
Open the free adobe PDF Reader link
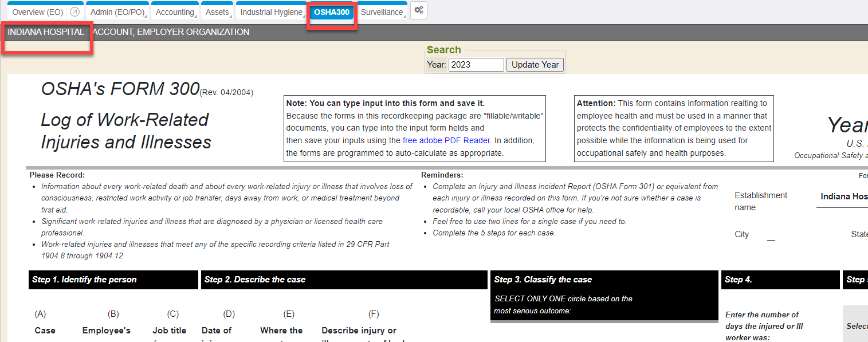tap(446, 140)
